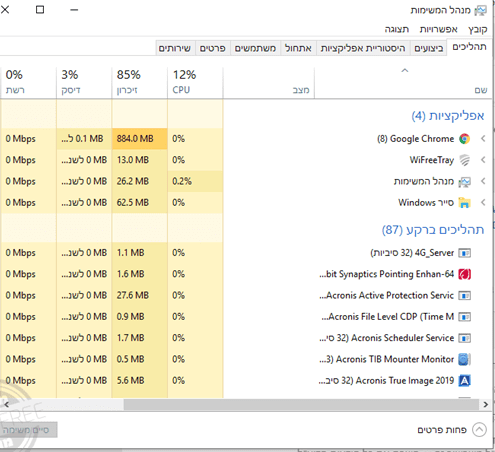
Task: Expand the Google Chrome process group
Action: click(483, 139)
